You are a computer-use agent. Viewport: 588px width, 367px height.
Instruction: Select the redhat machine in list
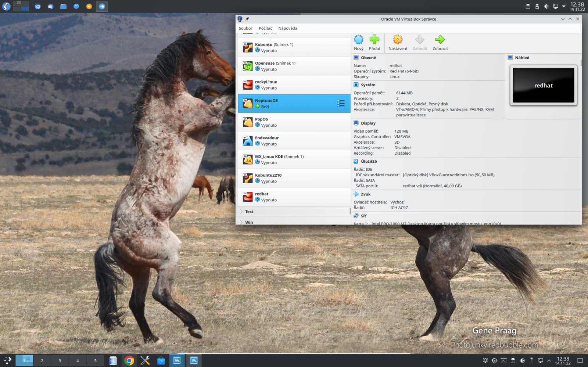[294, 197]
